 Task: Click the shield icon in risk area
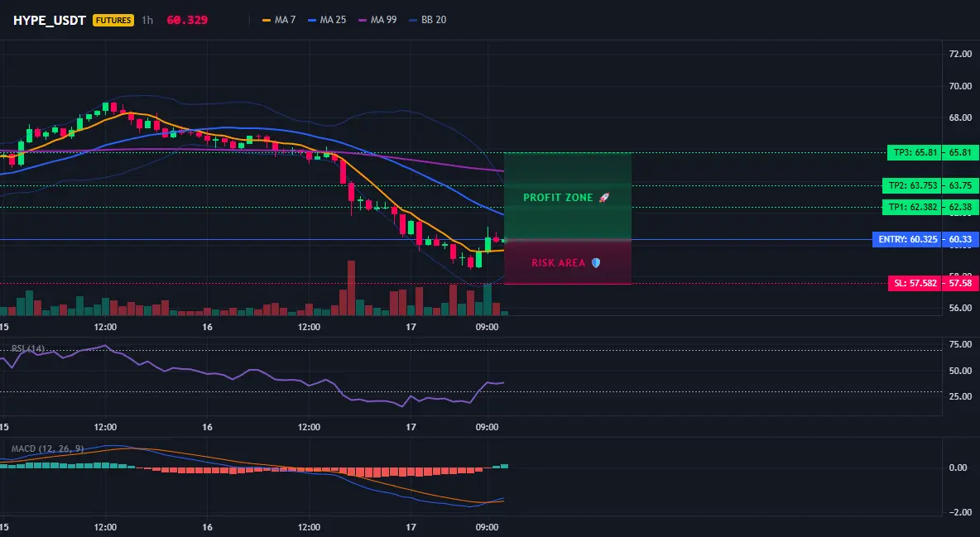(596, 263)
